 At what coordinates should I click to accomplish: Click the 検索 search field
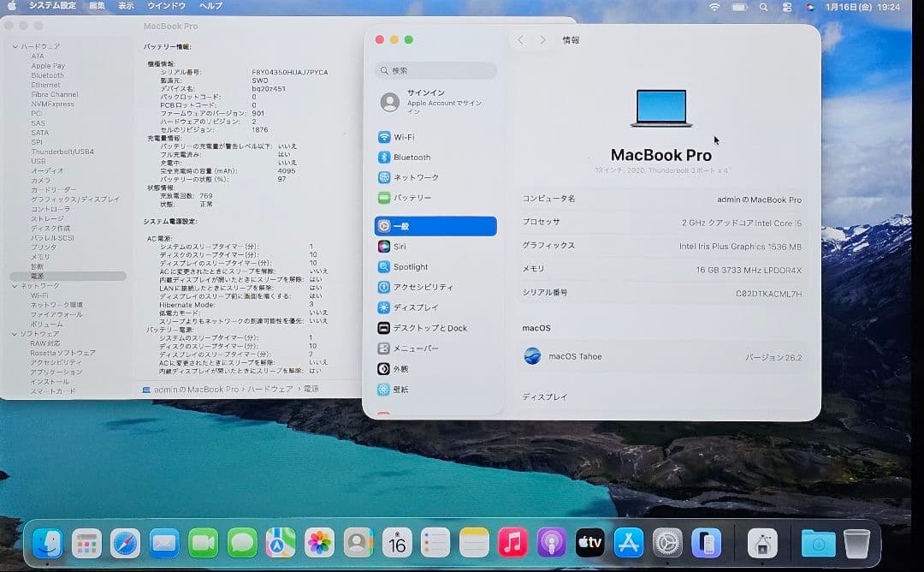tap(435, 70)
